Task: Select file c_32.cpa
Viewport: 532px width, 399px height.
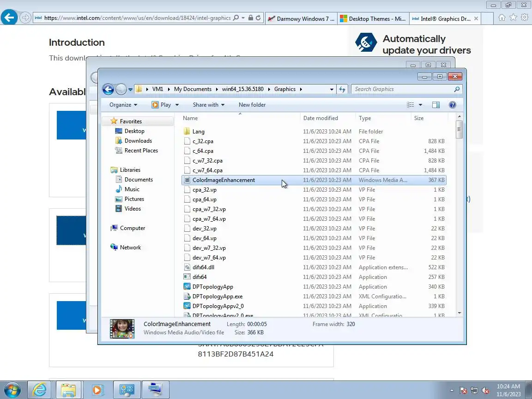Action: coord(203,141)
